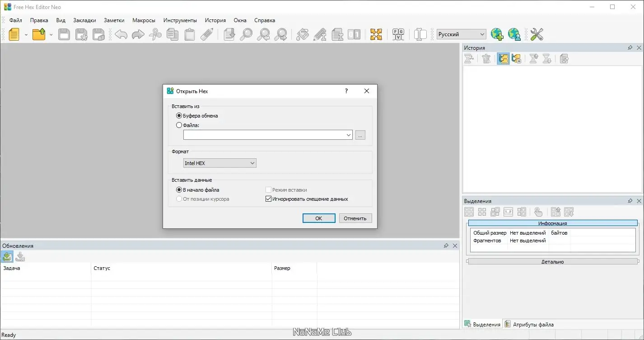The height and width of the screenshot is (340, 644).
Task: Open the Find magnifier tool in toolbar
Action: click(x=246, y=34)
